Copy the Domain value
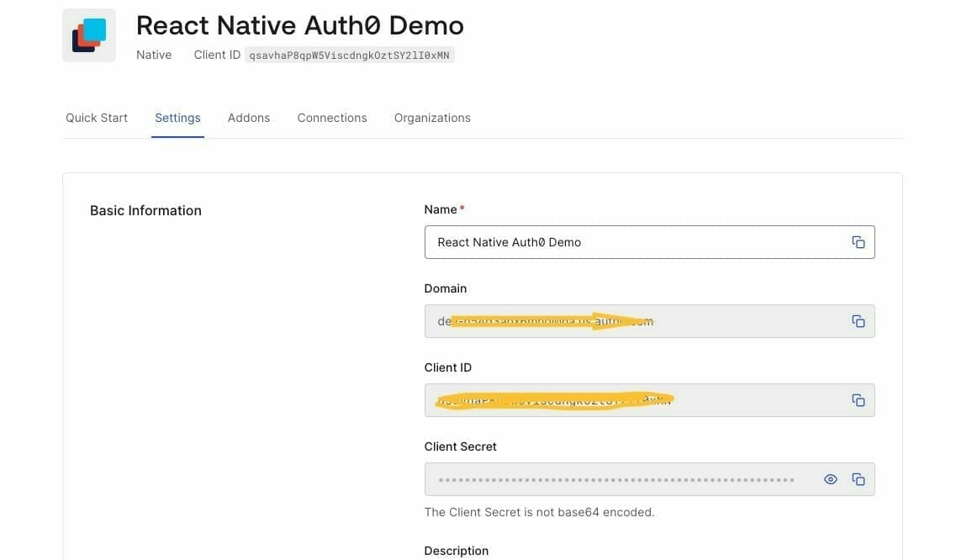 tap(858, 320)
